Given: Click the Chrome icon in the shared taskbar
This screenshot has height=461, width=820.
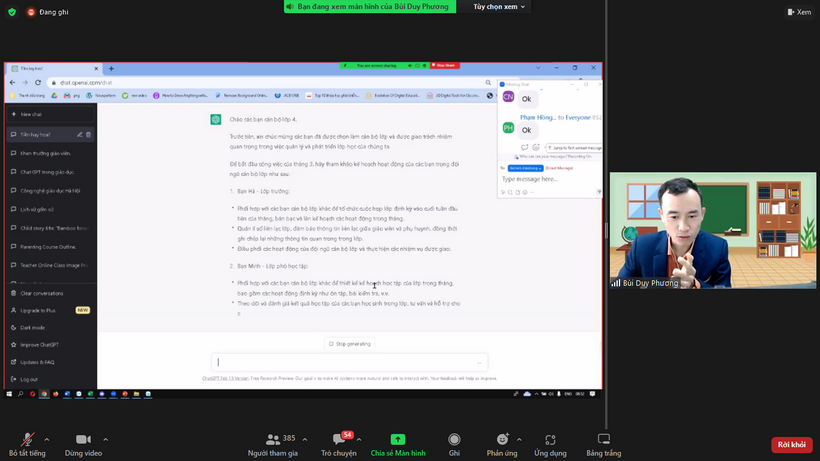Looking at the screenshot, I should (x=44, y=394).
